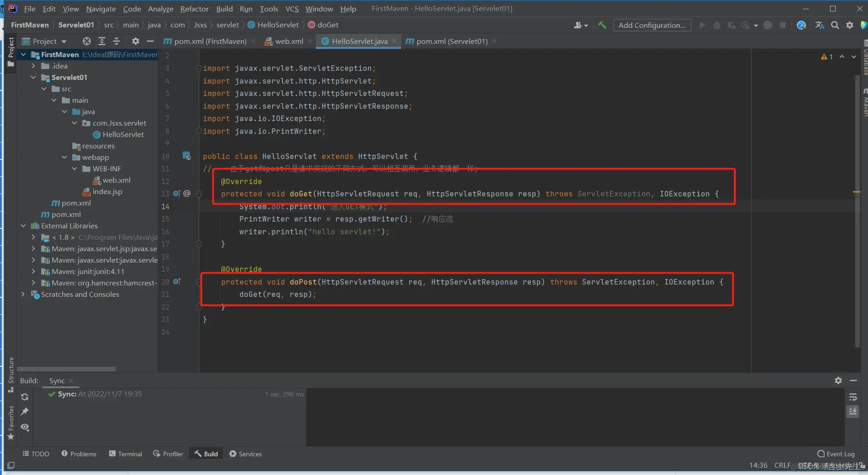Click the Build project hammer icon
This screenshot has height=475, width=868.
pos(602,25)
